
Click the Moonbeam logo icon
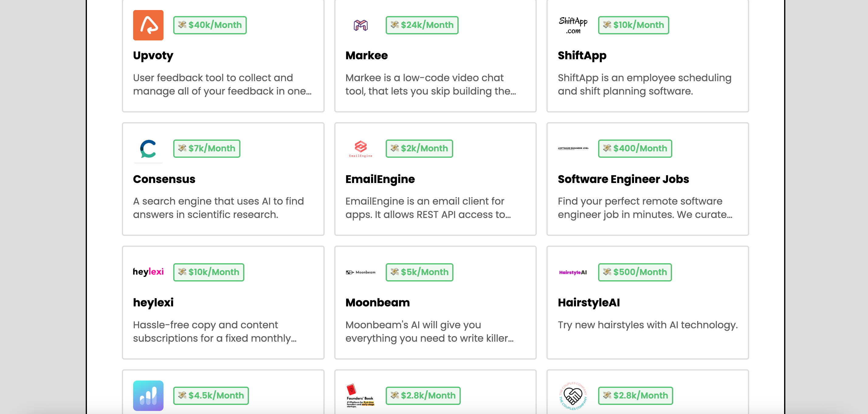coord(360,272)
